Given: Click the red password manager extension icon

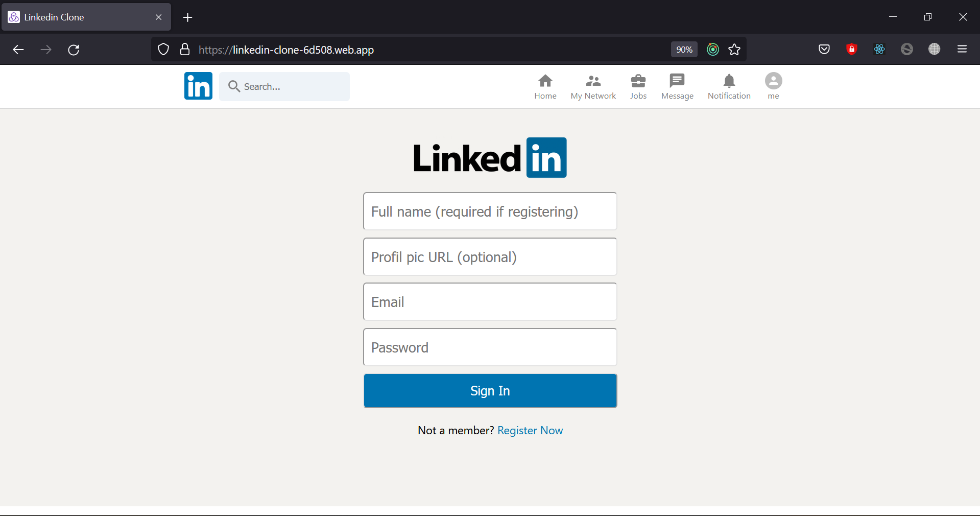Looking at the screenshot, I should (x=851, y=49).
